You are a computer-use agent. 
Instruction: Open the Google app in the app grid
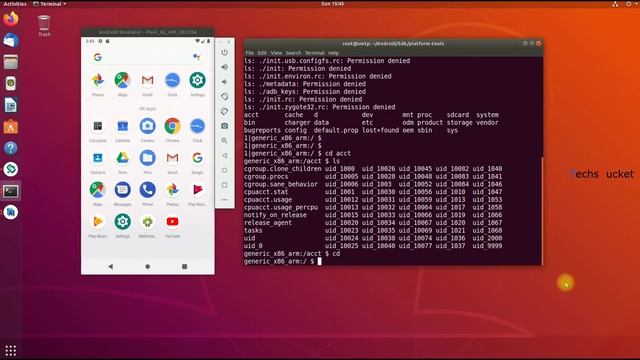coord(197,158)
